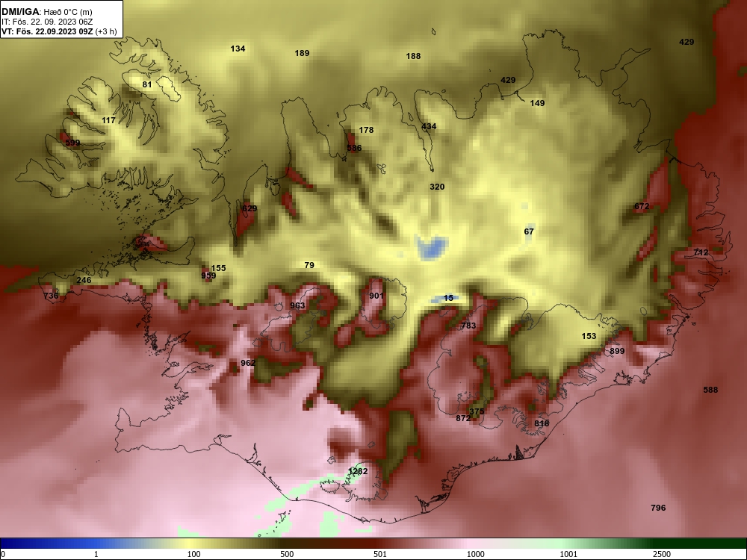The width and height of the screenshot is (747, 560).
Task: Click the map value 134
Action: (x=238, y=49)
